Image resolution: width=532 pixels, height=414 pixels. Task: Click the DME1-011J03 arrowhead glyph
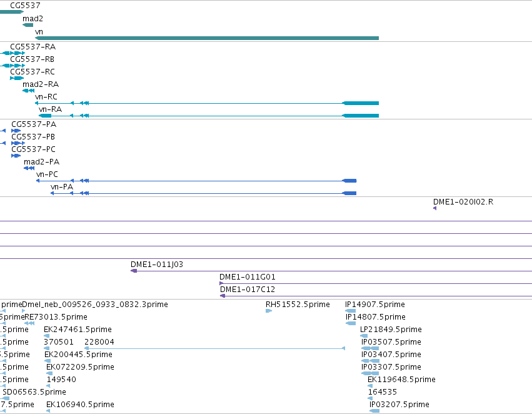[134, 271]
